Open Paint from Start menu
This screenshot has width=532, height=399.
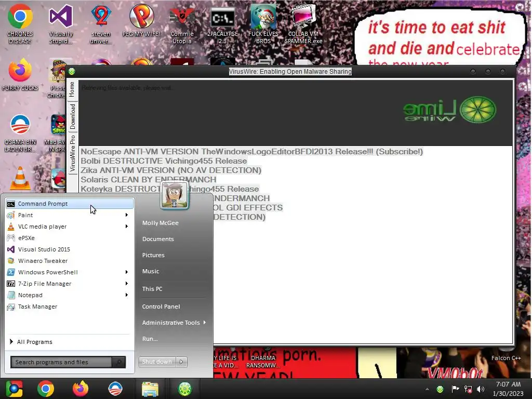[70, 215]
